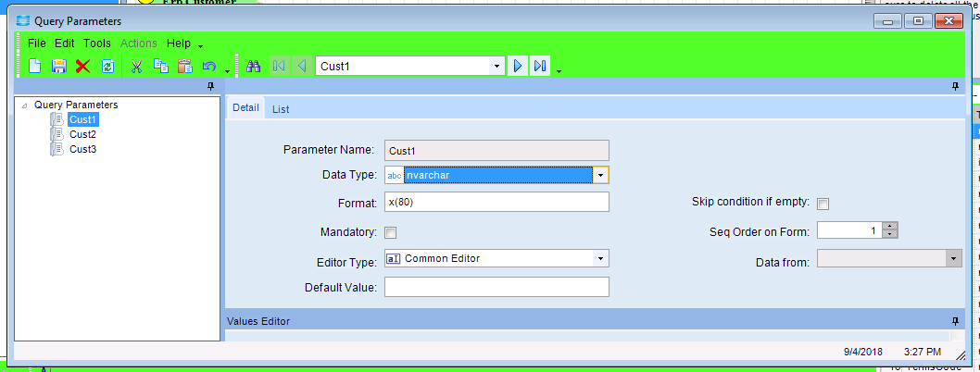This screenshot has height=372, width=980.
Task: Open the Tools menu
Action: click(x=97, y=43)
